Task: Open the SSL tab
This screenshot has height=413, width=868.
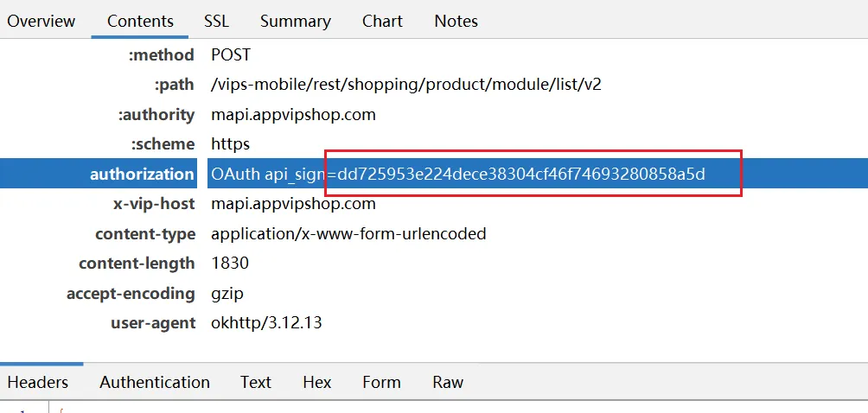Action: [216, 21]
